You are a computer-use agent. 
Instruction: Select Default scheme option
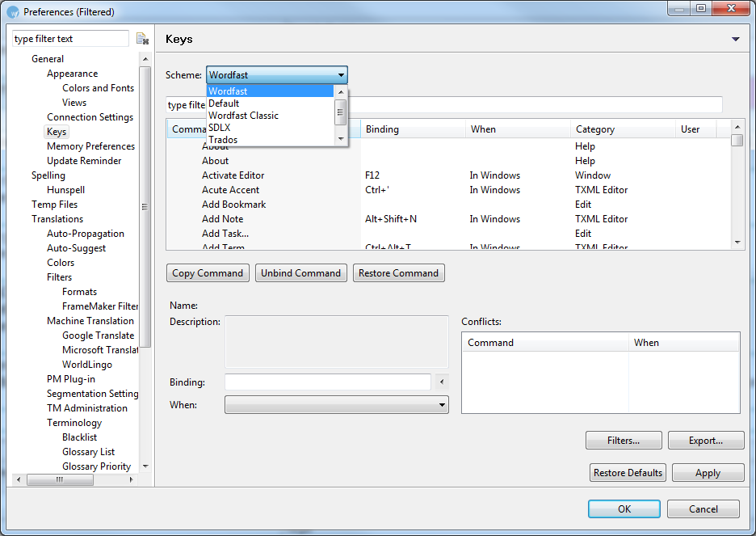(x=270, y=103)
